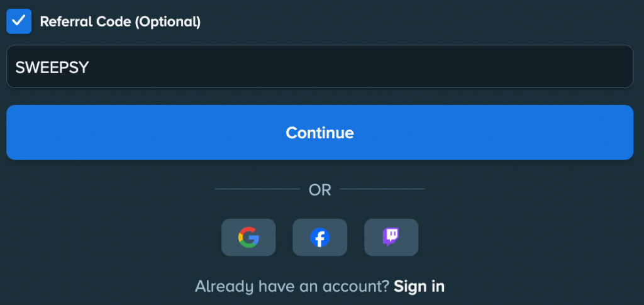Open the Sign in link

coord(419,286)
